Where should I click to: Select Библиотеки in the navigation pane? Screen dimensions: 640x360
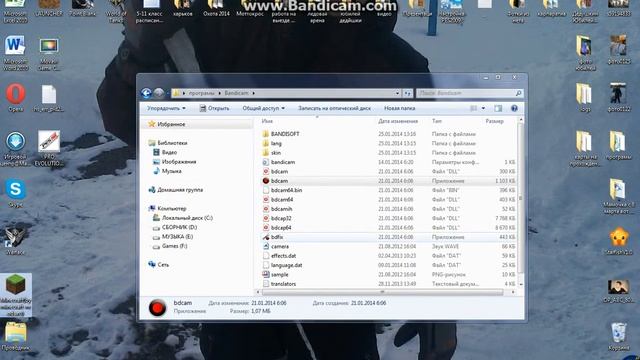pyautogui.click(x=172, y=143)
